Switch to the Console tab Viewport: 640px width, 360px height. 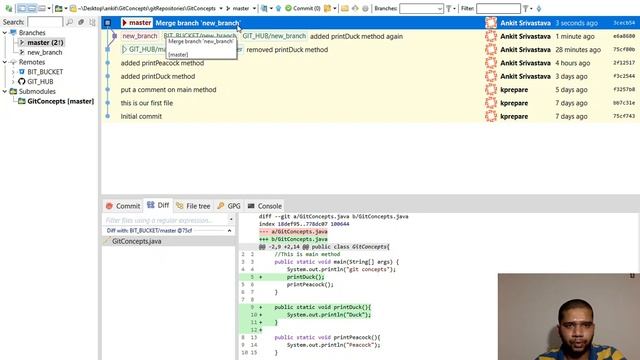pyautogui.click(x=264, y=206)
